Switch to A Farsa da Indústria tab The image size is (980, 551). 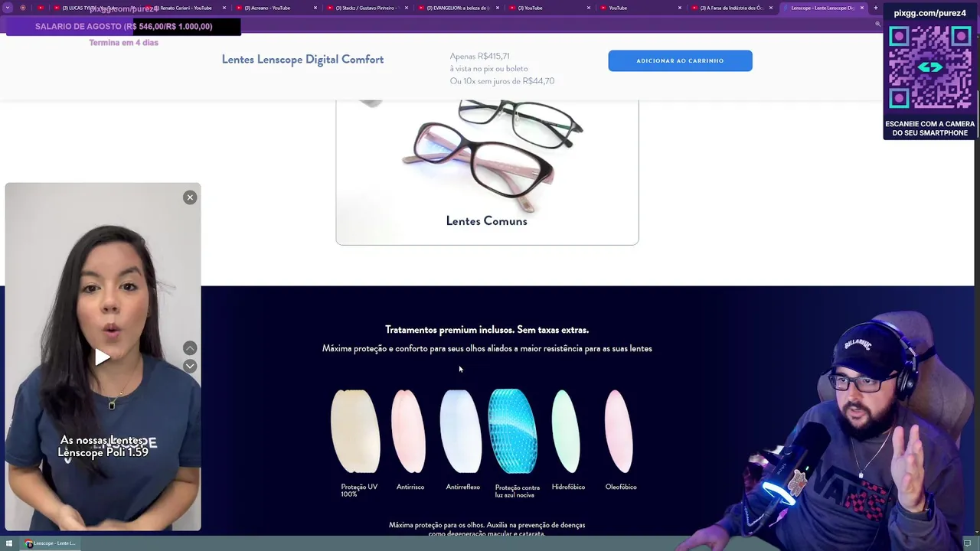(731, 8)
